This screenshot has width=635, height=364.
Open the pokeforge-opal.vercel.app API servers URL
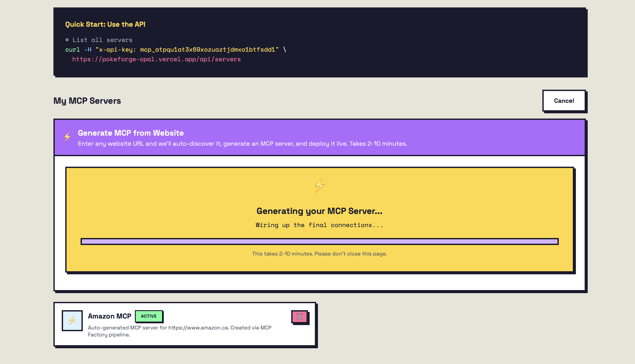(x=156, y=59)
